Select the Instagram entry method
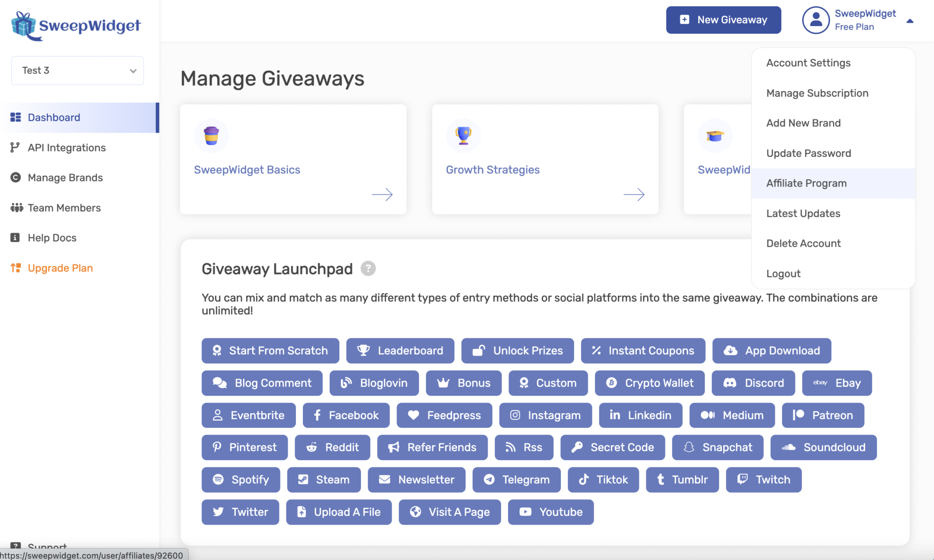The width and height of the screenshot is (934, 560). (x=545, y=415)
